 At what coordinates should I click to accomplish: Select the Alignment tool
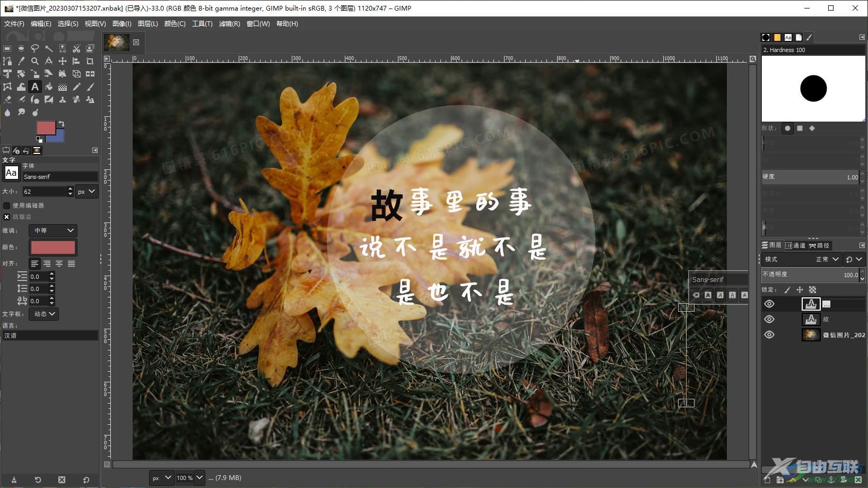coord(76,61)
